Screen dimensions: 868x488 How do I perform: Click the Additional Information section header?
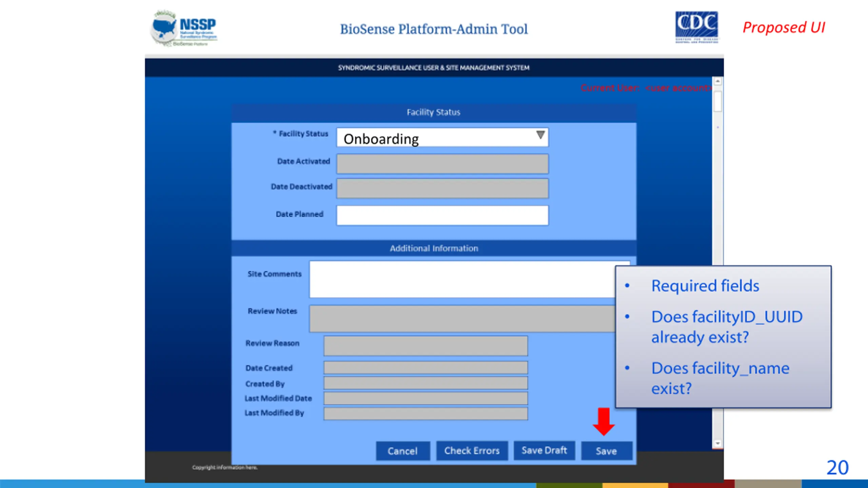tap(434, 248)
